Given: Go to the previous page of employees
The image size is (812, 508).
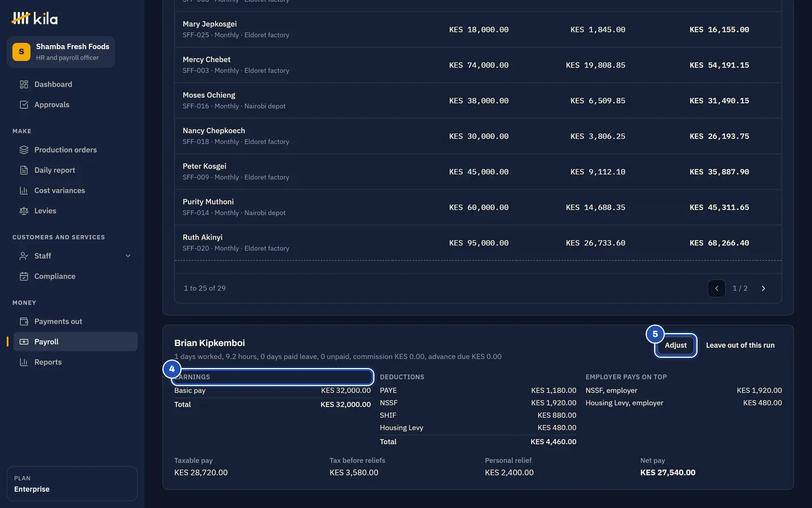Looking at the screenshot, I should 717,288.
